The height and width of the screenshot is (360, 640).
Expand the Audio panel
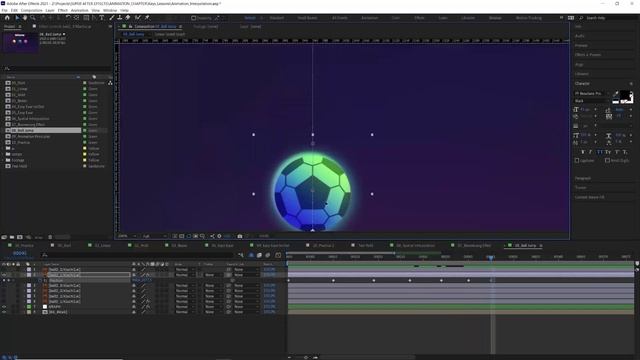click(x=580, y=36)
